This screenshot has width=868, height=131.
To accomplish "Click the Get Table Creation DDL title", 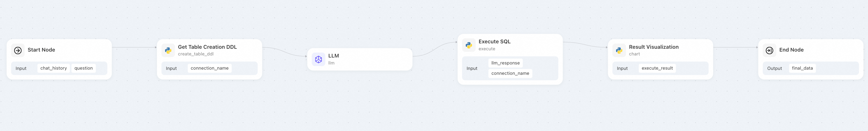I will tap(207, 47).
